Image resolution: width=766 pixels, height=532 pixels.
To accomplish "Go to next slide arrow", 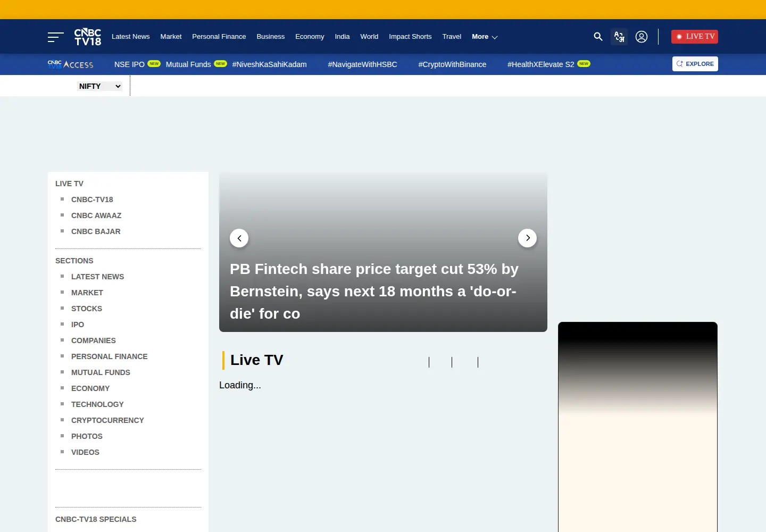I will click(x=528, y=238).
